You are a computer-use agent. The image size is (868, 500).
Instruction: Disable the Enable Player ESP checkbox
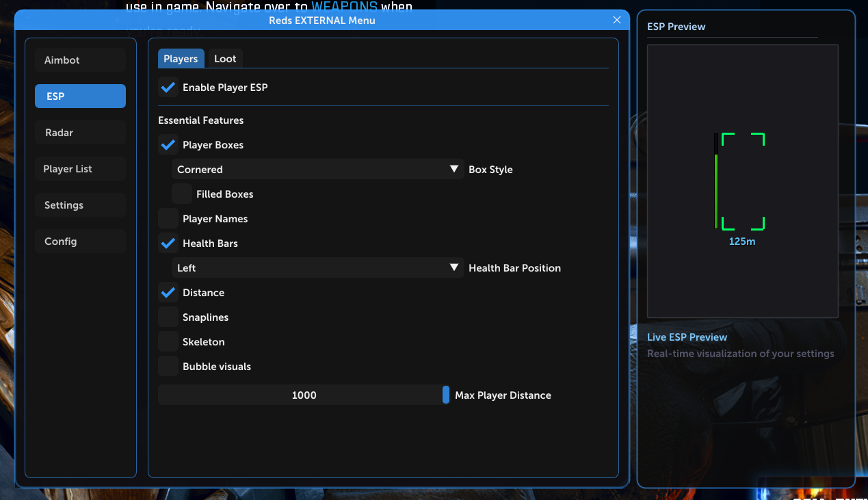[x=168, y=87]
